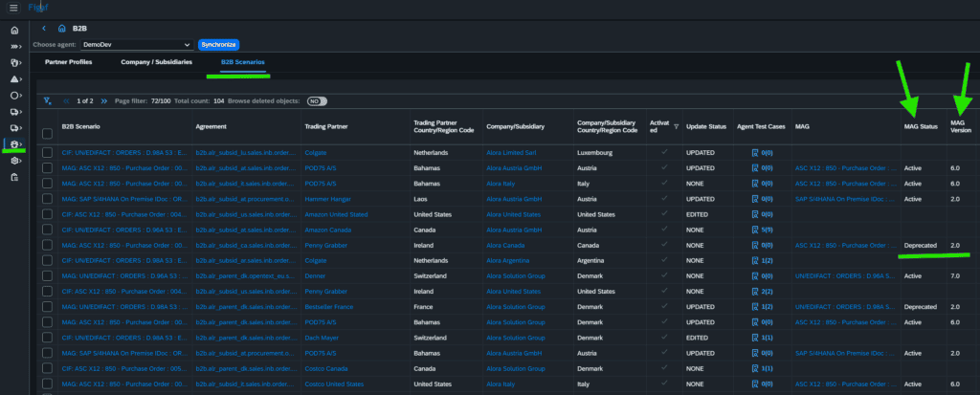The height and width of the screenshot is (395, 980).
Task: Open the highlighted B2B sidebar item
Action: 15,144
